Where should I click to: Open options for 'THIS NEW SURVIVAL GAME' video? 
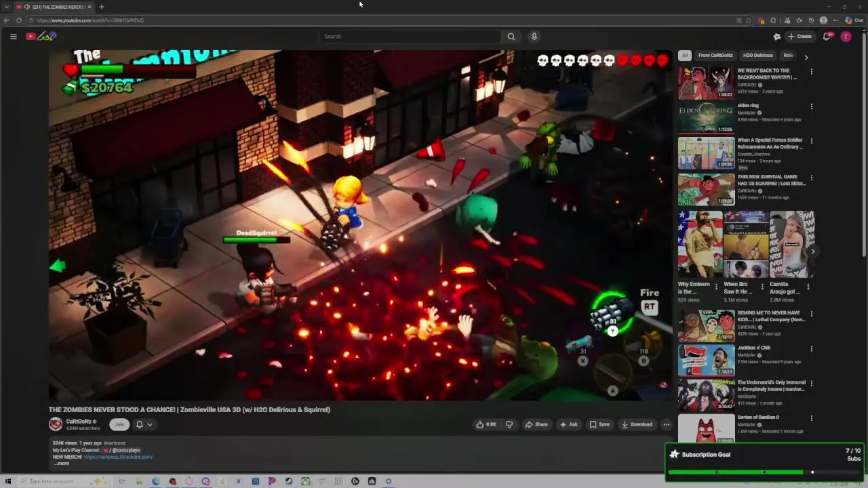[x=811, y=178]
